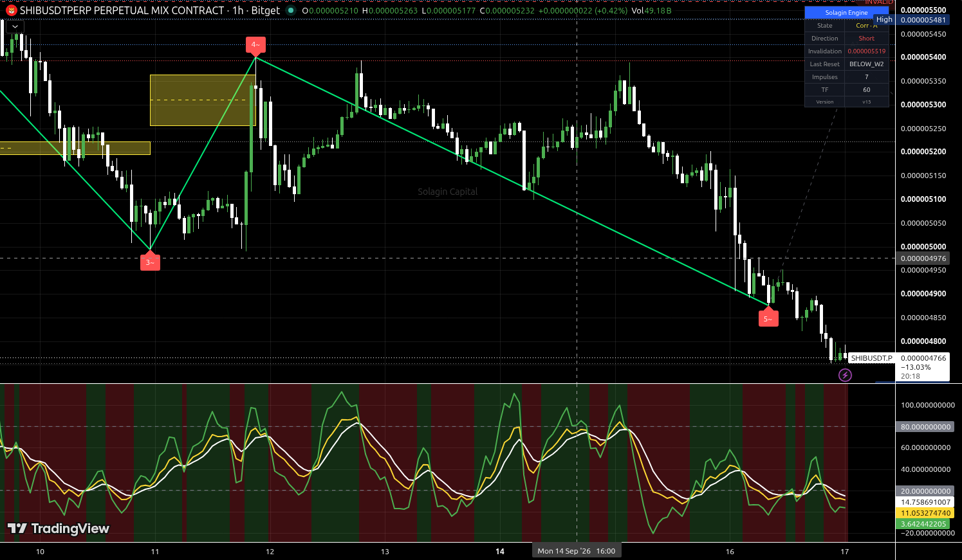Image resolution: width=962 pixels, height=560 pixels.
Task: Click the purple lightning bolt icon
Action: pyautogui.click(x=845, y=375)
